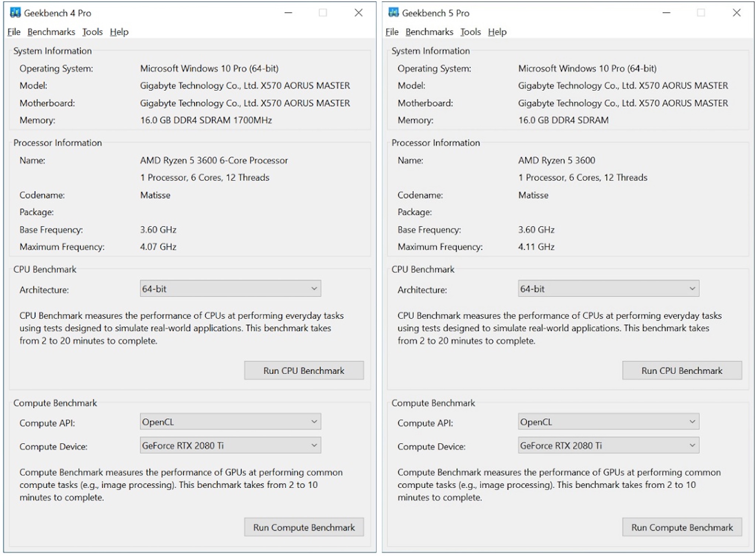Run CPU Benchmark in Geekbench 4 Pro
The height and width of the screenshot is (556, 756).
tap(304, 371)
